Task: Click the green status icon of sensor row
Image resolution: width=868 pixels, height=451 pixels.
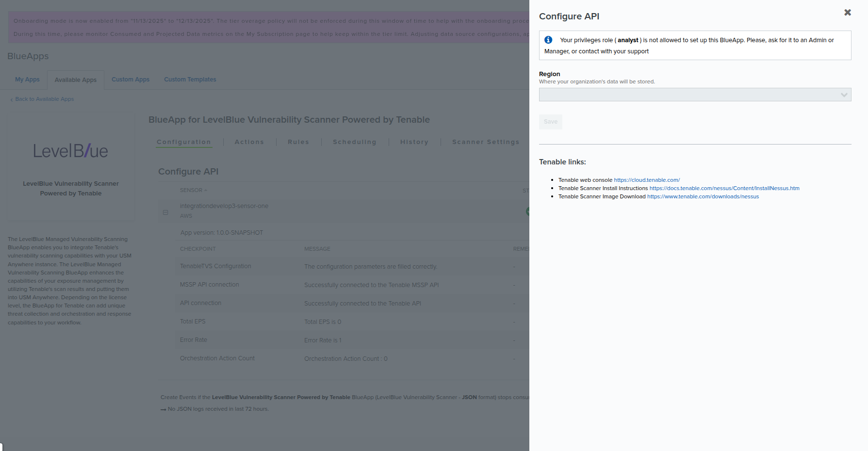Action: point(527,211)
